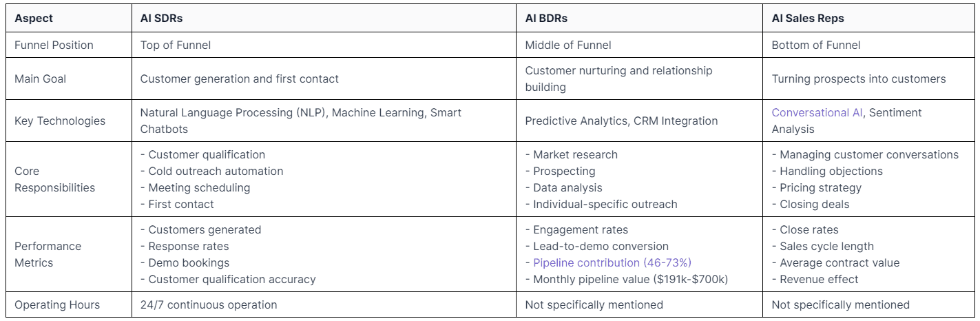Click Predictive Analytics, CRM Integration text
980x321 pixels.
(621, 121)
